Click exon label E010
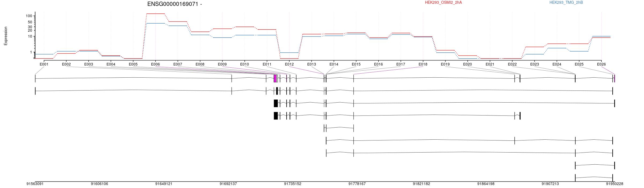The height and width of the screenshot is (188, 644). coord(244,64)
